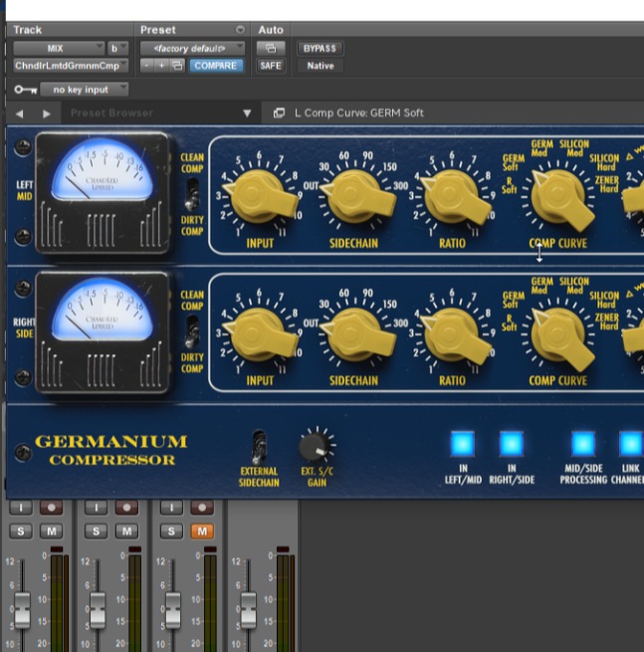
Task: Unmute the track with orange M button
Action: [203, 532]
